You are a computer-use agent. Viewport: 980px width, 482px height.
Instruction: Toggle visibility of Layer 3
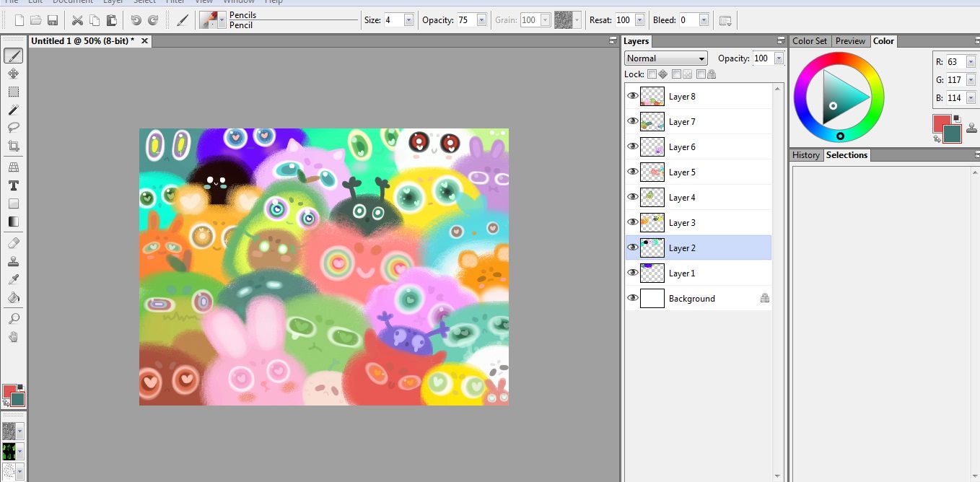coord(633,222)
